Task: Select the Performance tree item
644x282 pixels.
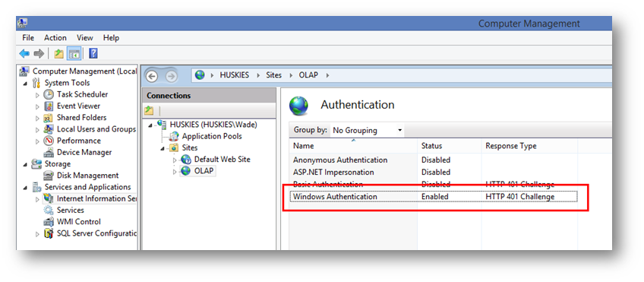Action: pos(79,141)
